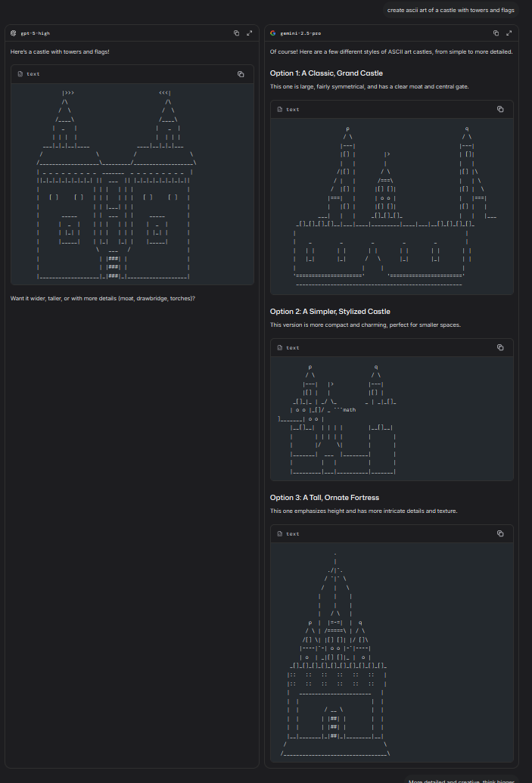This screenshot has height=783, width=532.
Task: Copy the gpt-5-high response
Action: pyautogui.click(x=236, y=33)
